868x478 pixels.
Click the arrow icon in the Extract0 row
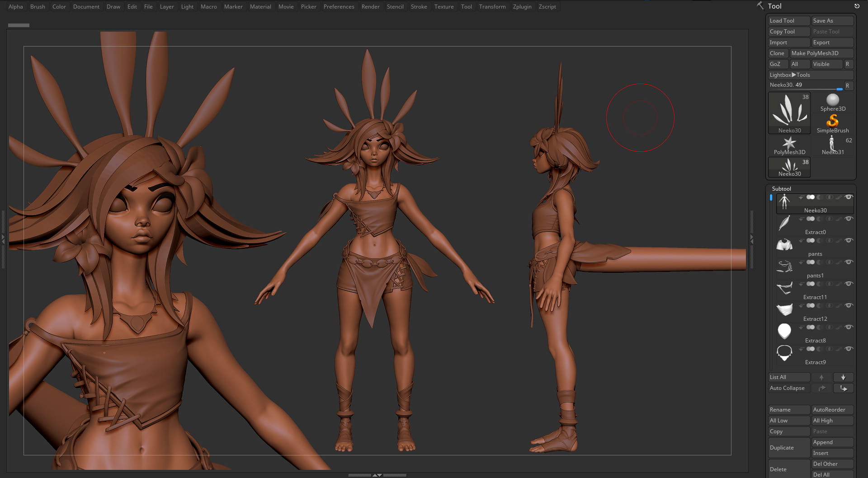click(801, 219)
